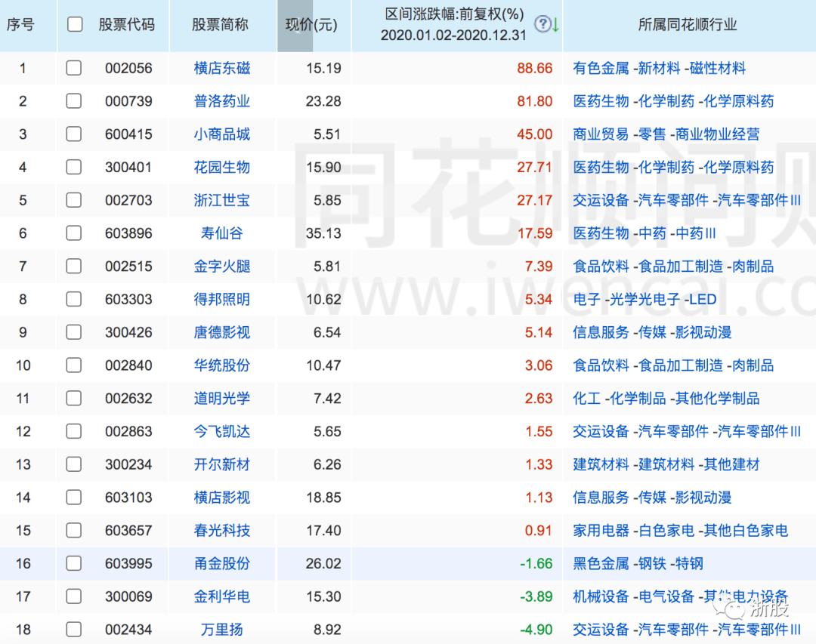This screenshot has height=644, width=816.
Task: Open the 普洛药业 stock page
Action: [221, 101]
